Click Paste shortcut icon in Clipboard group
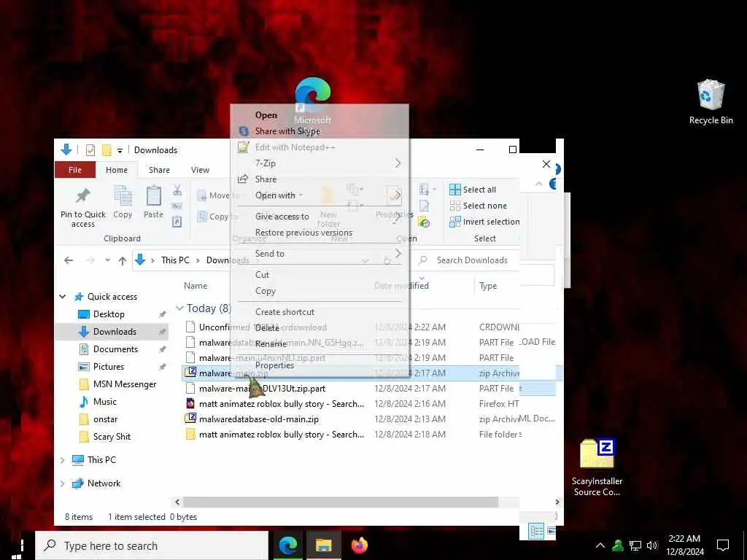This screenshot has height=560, width=747. [x=177, y=222]
